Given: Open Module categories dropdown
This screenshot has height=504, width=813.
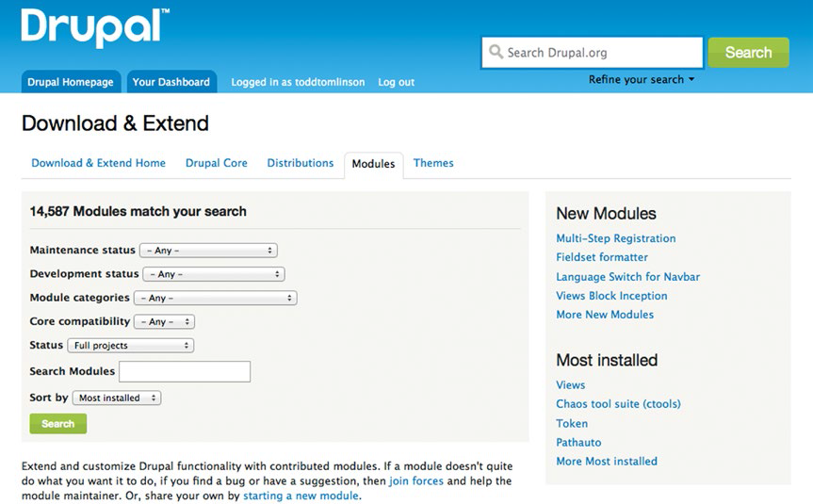Looking at the screenshot, I should coord(215,298).
